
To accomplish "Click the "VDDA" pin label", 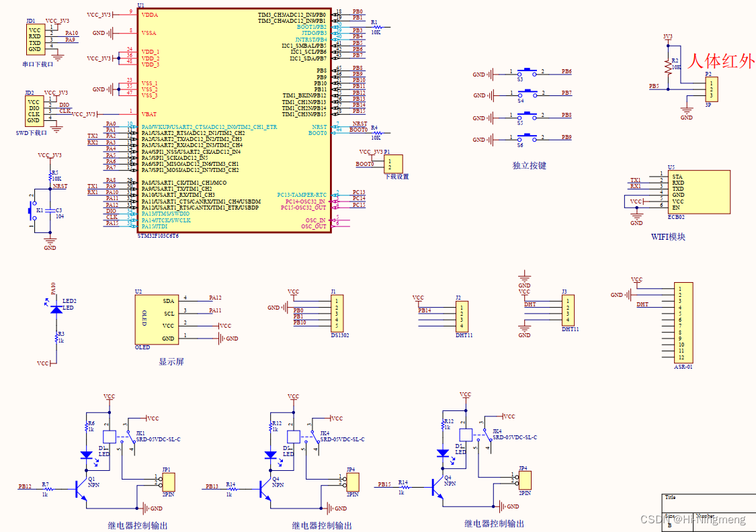I will pyautogui.click(x=149, y=15).
